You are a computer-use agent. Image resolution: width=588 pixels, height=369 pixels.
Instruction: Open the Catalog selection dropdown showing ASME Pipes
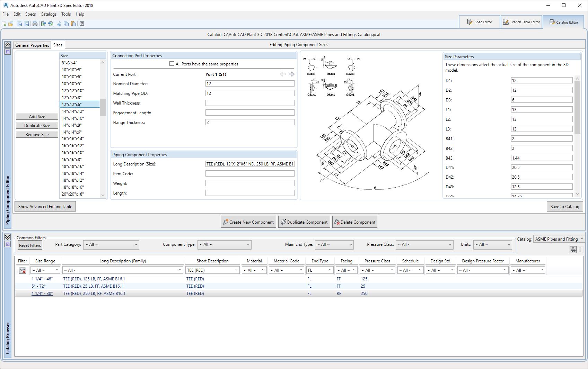point(559,239)
